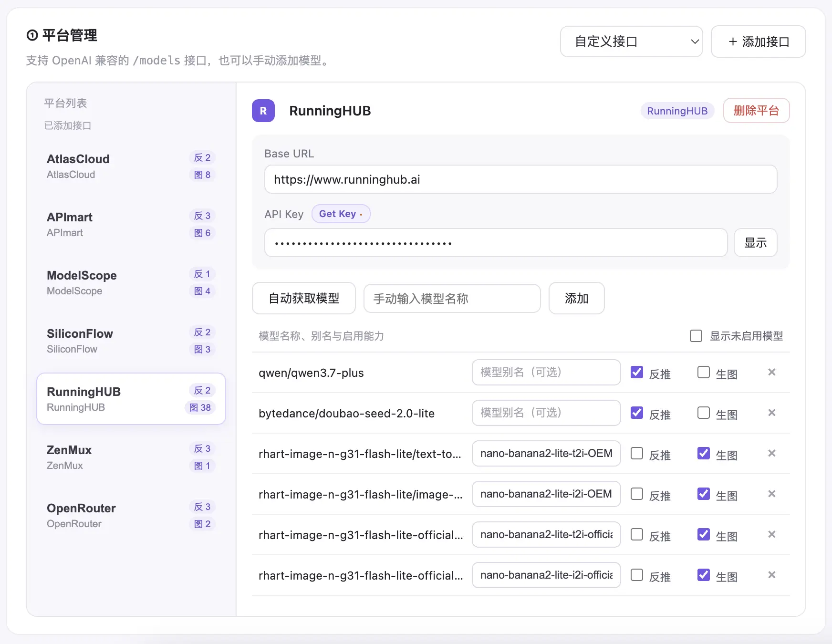Screen dimensions: 832x644
Task: Enable 显示未启用模型 checkbox
Action: pos(696,336)
